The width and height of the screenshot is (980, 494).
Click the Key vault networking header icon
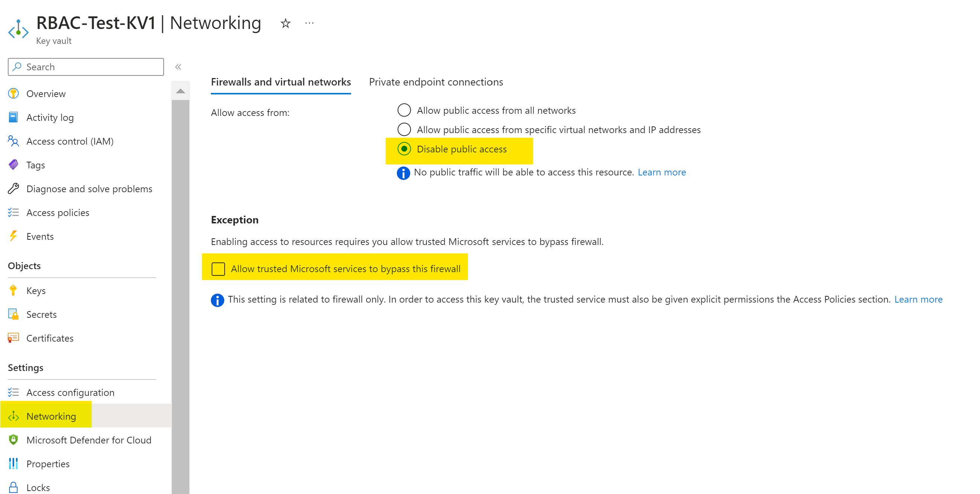[x=18, y=29]
